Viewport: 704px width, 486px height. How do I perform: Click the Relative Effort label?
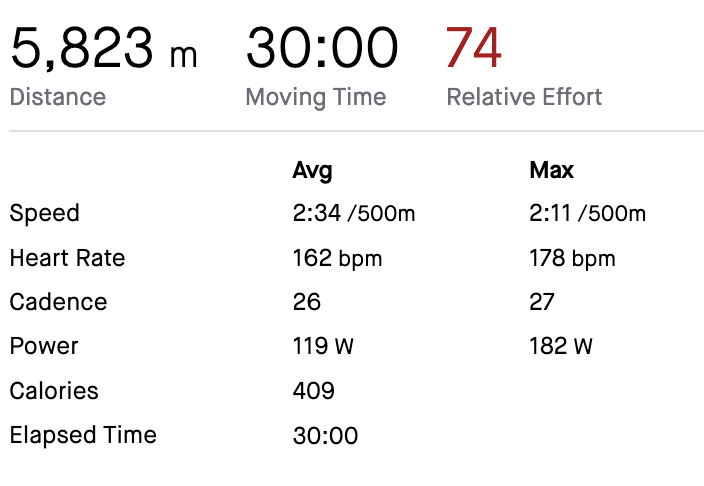coord(524,97)
